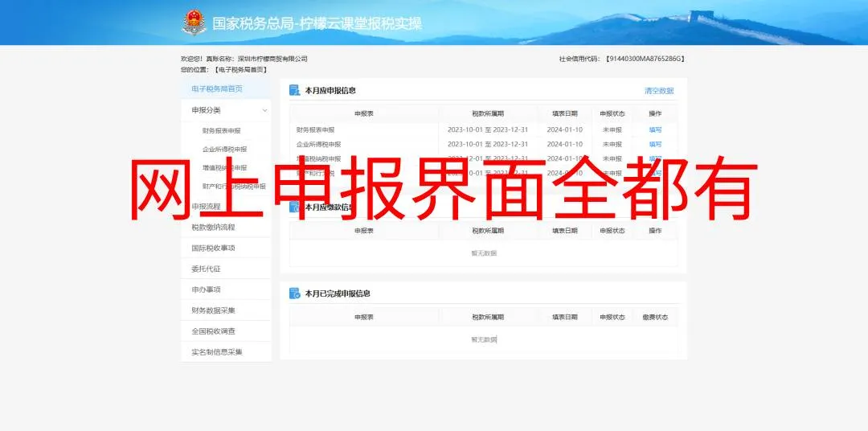Open 财务报表申报 sidebar sub-item
868x431 pixels.
pos(222,131)
